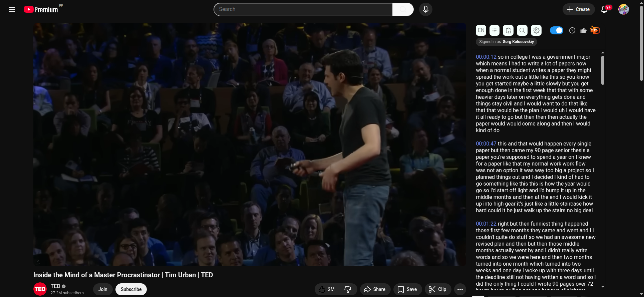Image resolution: width=644 pixels, height=297 pixels.
Task: Create a Clip of the video
Action: point(438,289)
